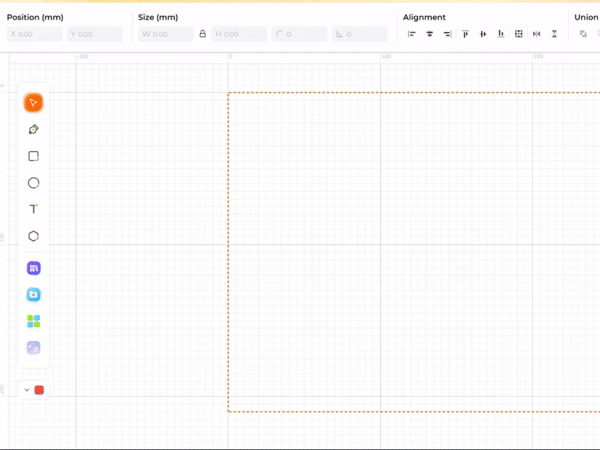
Task: Click the width W input field
Action: (x=166, y=34)
